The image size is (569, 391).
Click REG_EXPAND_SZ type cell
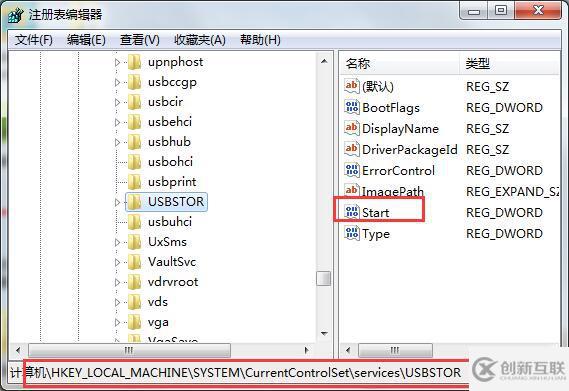[512, 191]
